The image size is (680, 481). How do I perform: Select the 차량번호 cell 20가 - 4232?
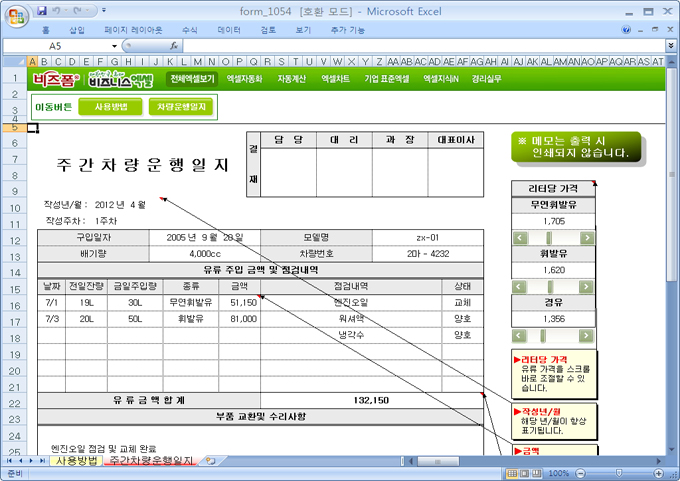pos(428,254)
